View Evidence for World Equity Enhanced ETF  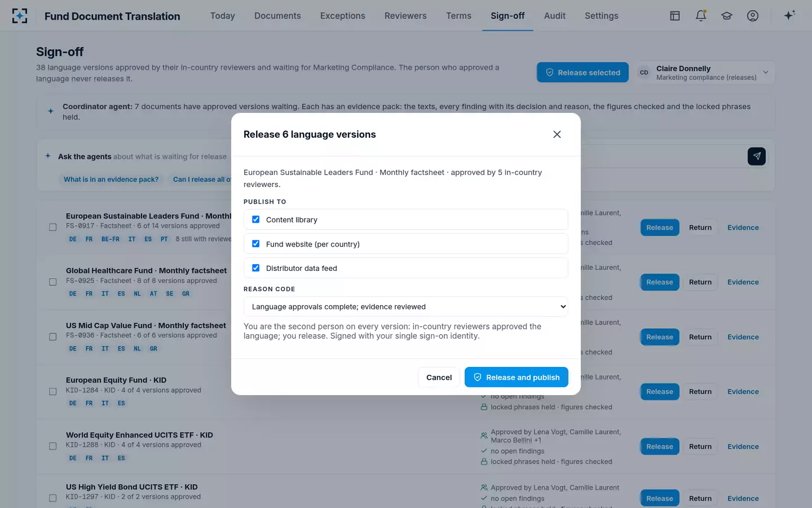coord(743,446)
